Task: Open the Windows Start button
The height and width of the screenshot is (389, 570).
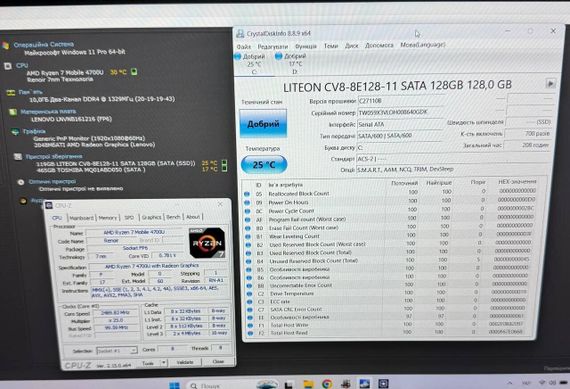Action: coord(174,385)
